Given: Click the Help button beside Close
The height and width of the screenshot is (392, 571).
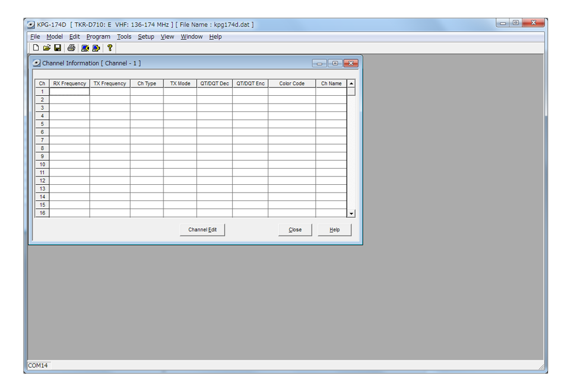Looking at the screenshot, I should 335,230.
